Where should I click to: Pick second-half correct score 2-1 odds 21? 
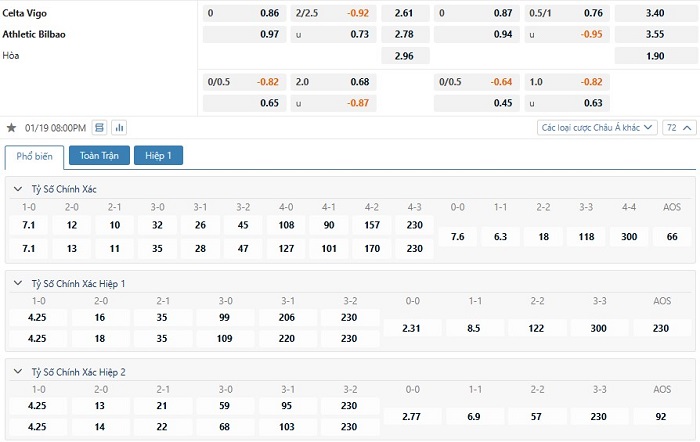pos(162,406)
